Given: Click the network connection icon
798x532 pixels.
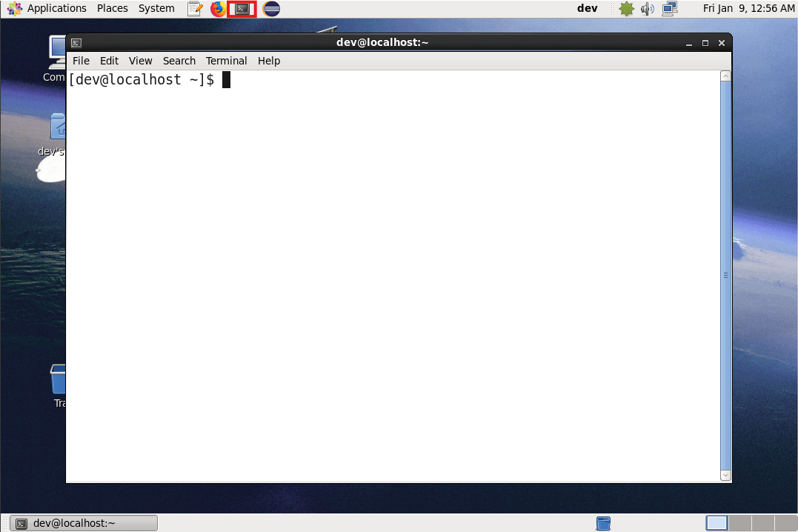Looking at the screenshot, I should [670, 9].
